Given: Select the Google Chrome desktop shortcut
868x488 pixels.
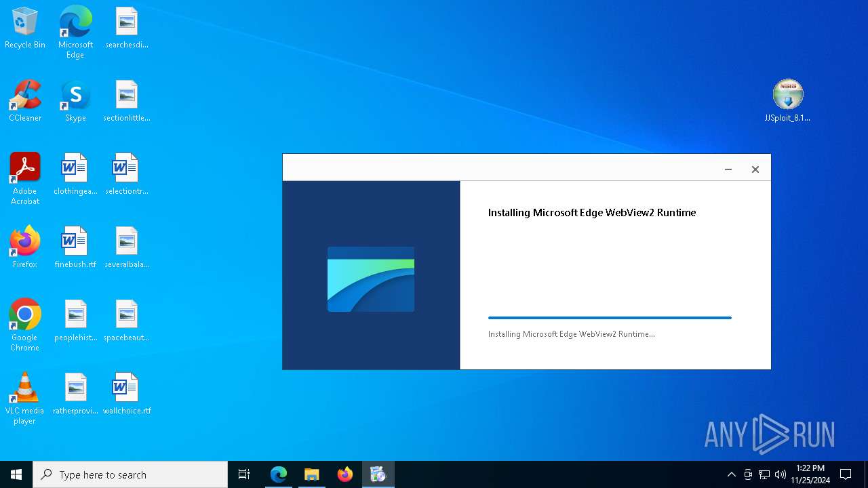Looking at the screenshot, I should [25, 325].
